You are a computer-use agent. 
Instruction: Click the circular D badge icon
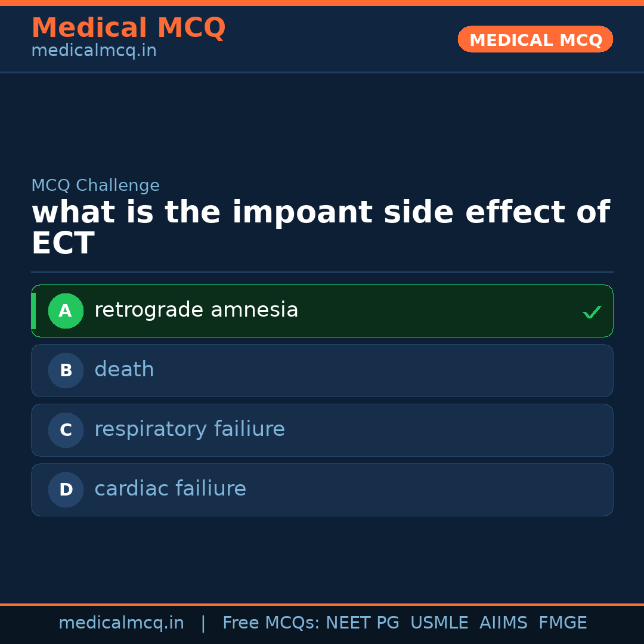coord(66,490)
